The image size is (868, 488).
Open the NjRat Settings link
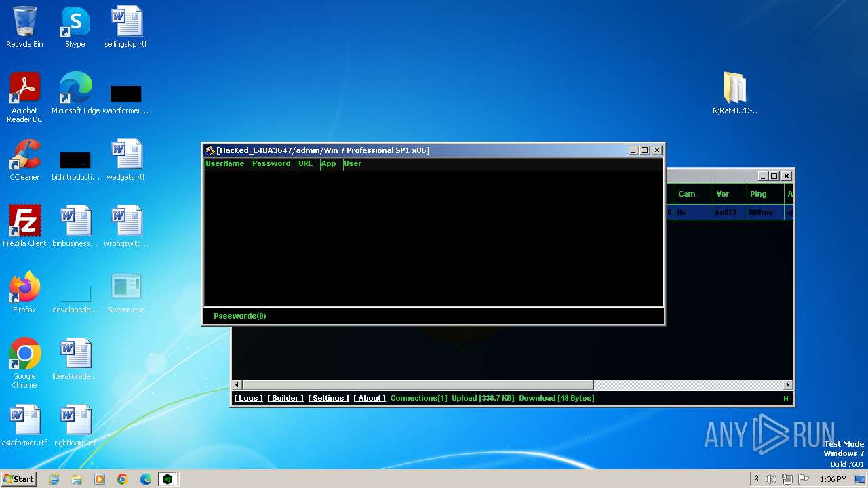pyautogui.click(x=328, y=398)
